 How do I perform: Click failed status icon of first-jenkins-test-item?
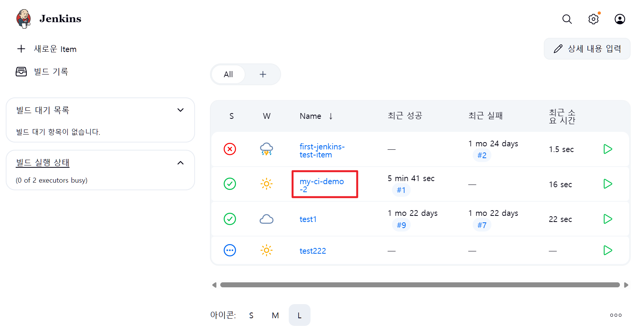pyautogui.click(x=230, y=149)
